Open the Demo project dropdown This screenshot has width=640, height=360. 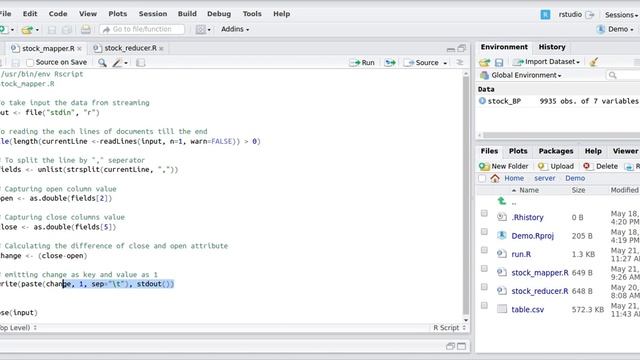tap(615, 29)
